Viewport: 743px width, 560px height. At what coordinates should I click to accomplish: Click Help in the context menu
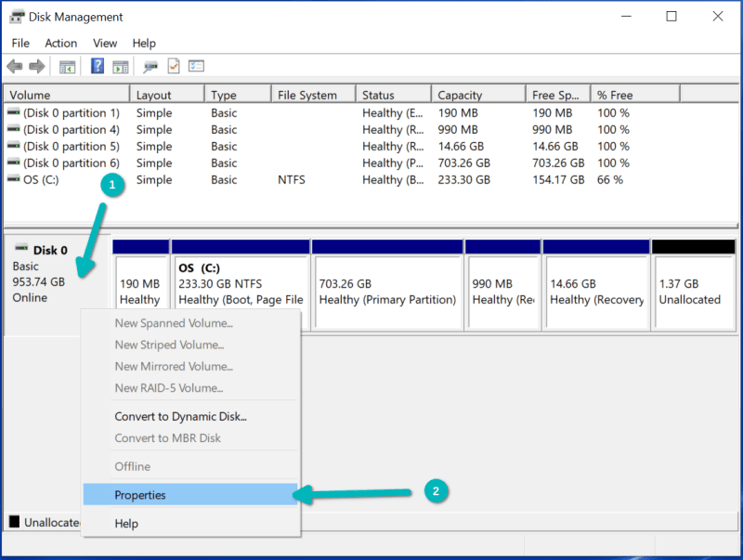tap(127, 524)
